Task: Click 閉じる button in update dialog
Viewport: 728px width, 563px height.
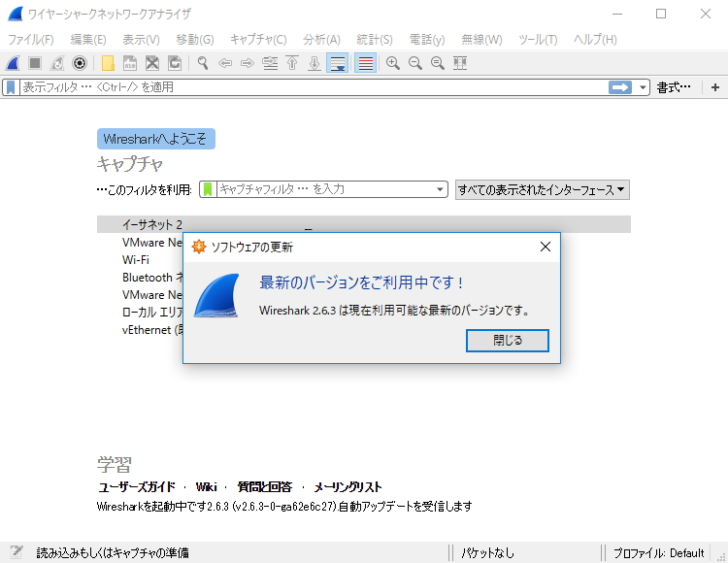Action: (x=508, y=341)
